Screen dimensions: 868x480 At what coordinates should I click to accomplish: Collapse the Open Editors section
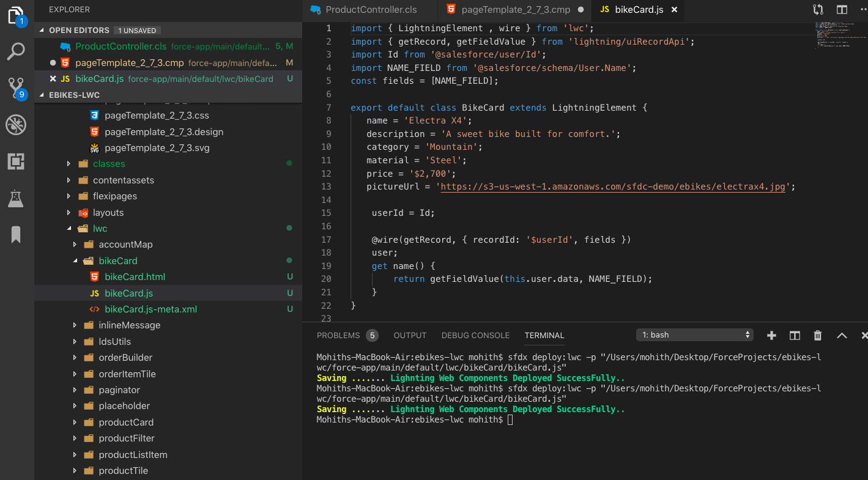click(43, 30)
